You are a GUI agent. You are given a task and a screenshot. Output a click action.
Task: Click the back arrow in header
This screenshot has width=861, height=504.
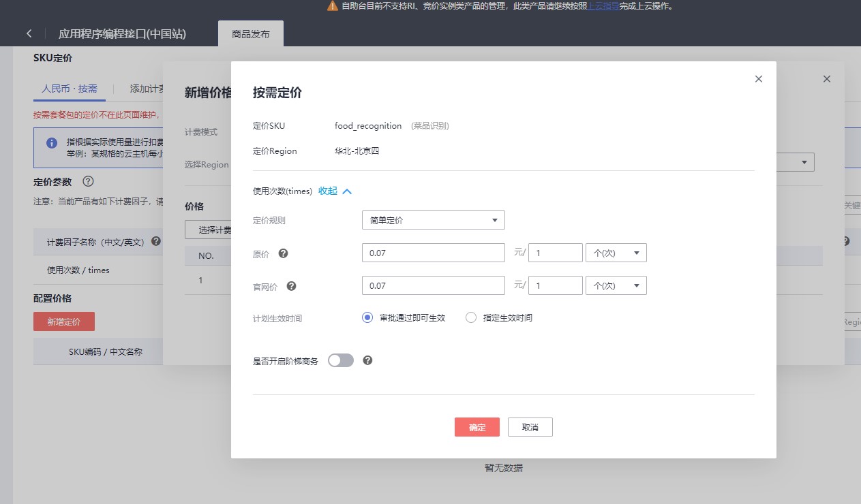coord(29,33)
